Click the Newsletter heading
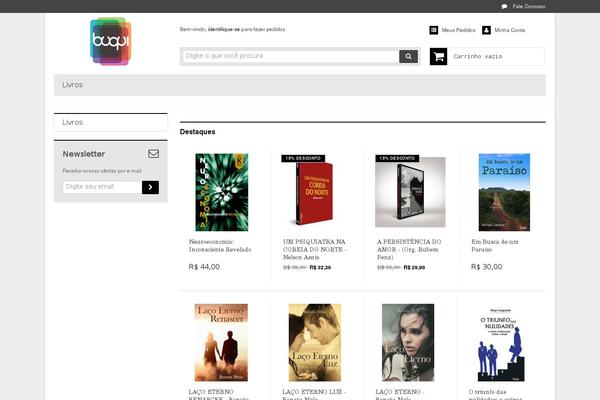This screenshot has width=600, height=400. pos(84,154)
